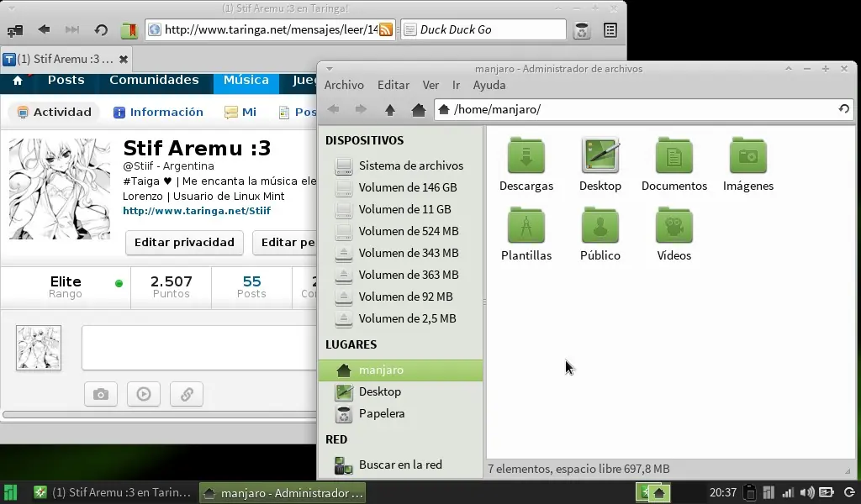Viewport: 861px width, 504px height.
Task: Open the Comunidades tab on Taringa
Action: [154, 80]
